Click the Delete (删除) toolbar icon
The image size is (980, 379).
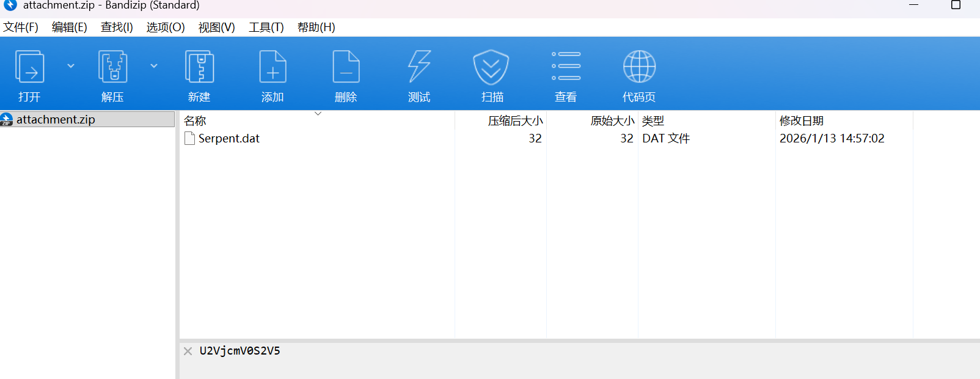click(x=346, y=67)
